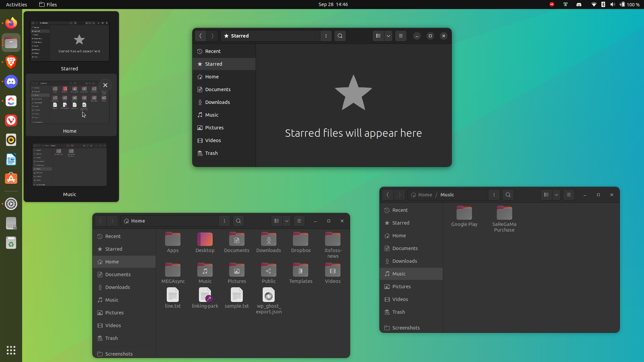Image resolution: width=644 pixels, height=362 pixels.
Task: Select the Music workspace thumbnail in the overview
Action: coord(69,165)
